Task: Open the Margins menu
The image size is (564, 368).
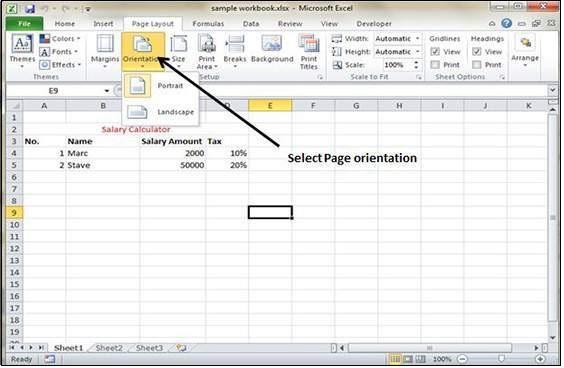Action: [105, 51]
